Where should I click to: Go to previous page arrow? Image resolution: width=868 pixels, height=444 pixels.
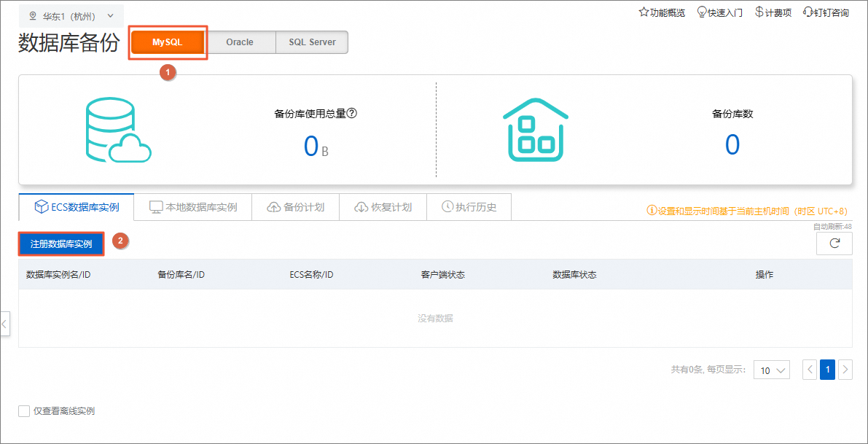[809, 369]
